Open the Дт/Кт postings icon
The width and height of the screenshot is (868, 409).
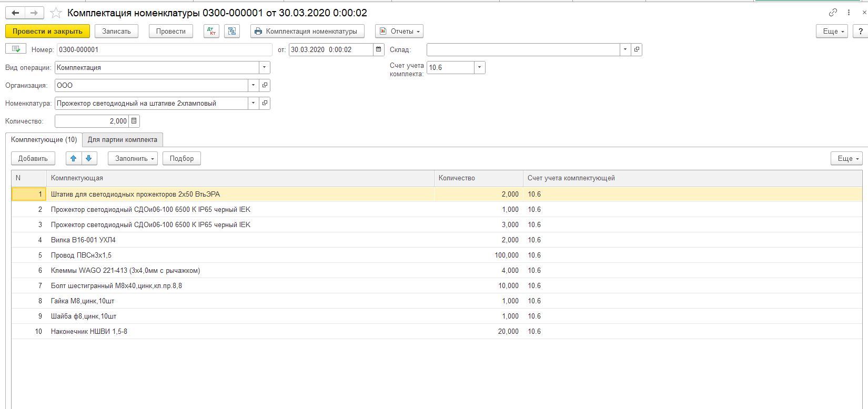click(x=211, y=32)
